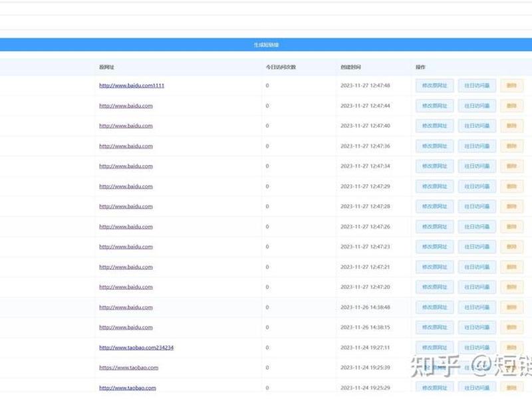The height and width of the screenshot is (399, 532).
Task: Click 修改原网址 for the baidu.com1111 row
Action: coord(435,86)
